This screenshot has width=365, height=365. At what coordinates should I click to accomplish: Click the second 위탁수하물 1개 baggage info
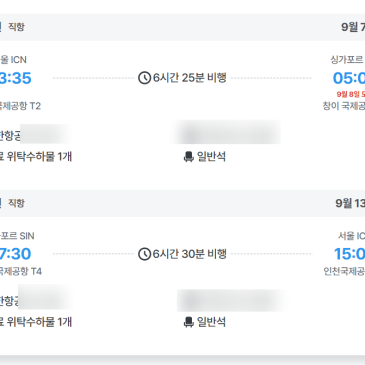(x=36, y=322)
